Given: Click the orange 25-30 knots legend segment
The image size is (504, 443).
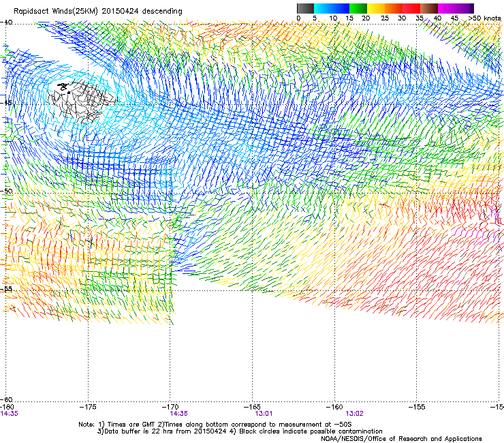Looking at the screenshot, I should (x=394, y=8).
